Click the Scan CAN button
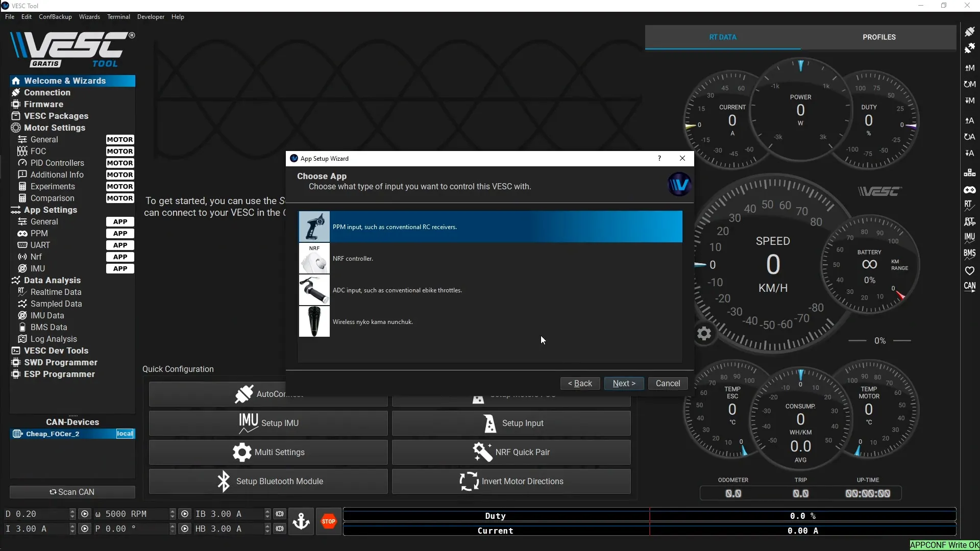Screen dimensions: 980x551 pos(72,491)
